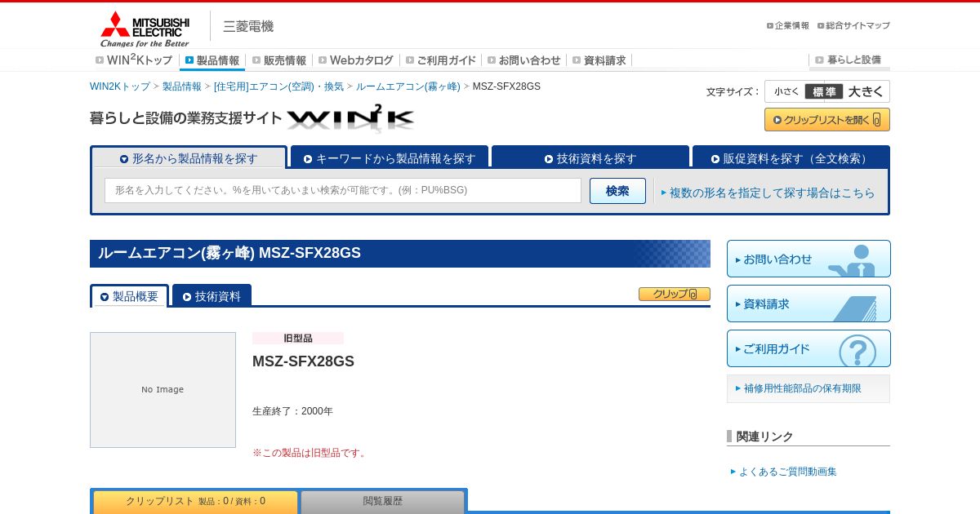Open ご利用ガイド in navigation bar
The image size is (980, 514).
pyautogui.click(x=441, y=60)
